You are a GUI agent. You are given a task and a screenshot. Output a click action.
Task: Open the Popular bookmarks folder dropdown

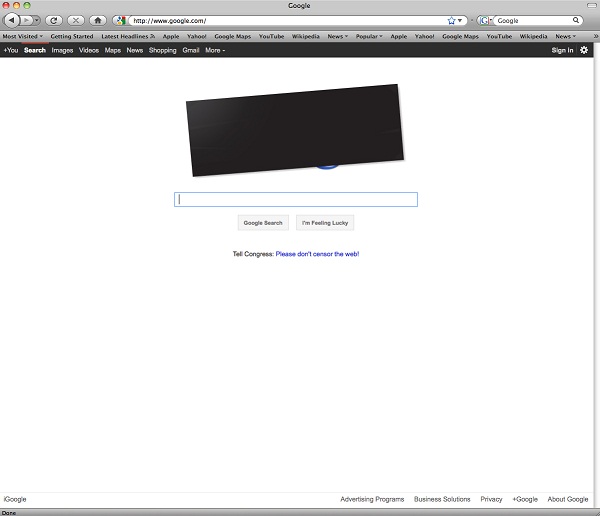369,36
